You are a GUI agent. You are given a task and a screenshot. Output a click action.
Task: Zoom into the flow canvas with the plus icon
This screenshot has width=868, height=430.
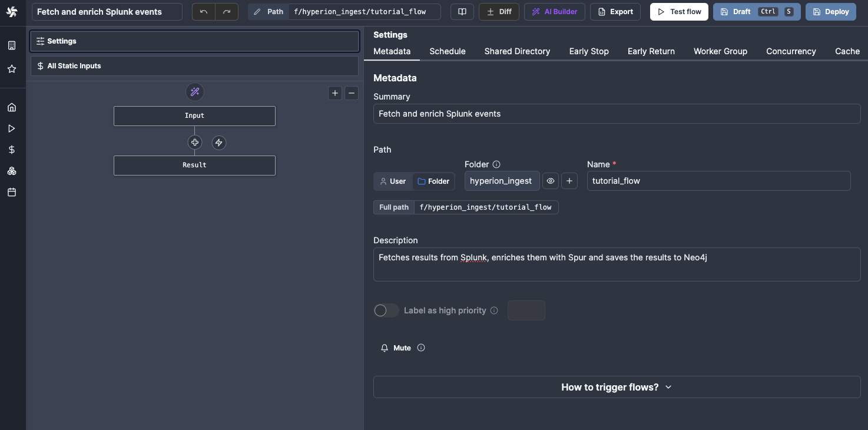tap(334, 93)
